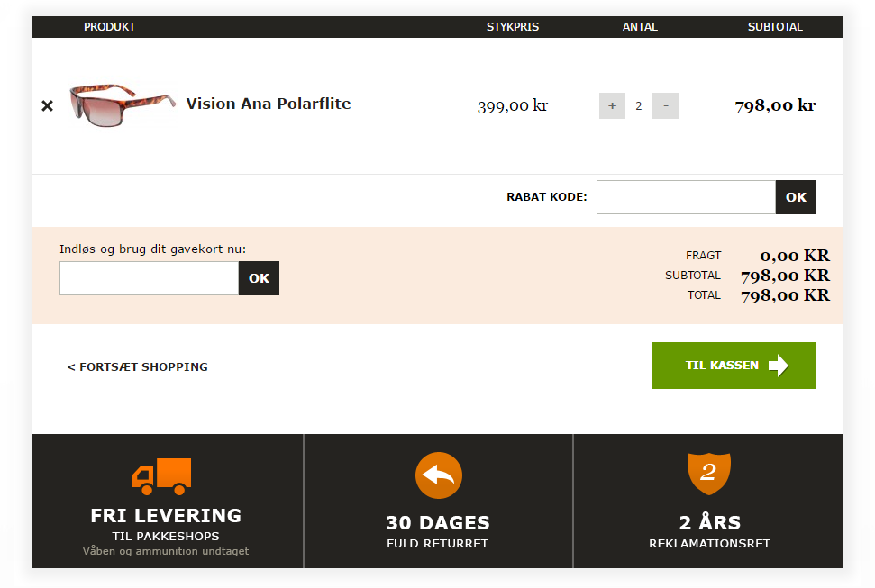Open the Vision Ana Polarflite product name

(x=268, y=104)
